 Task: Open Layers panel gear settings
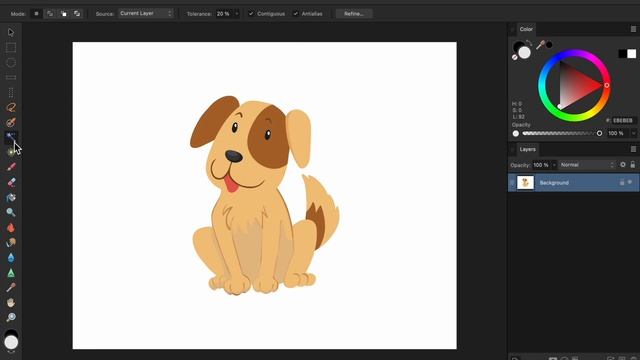click(x=623, y=164)
